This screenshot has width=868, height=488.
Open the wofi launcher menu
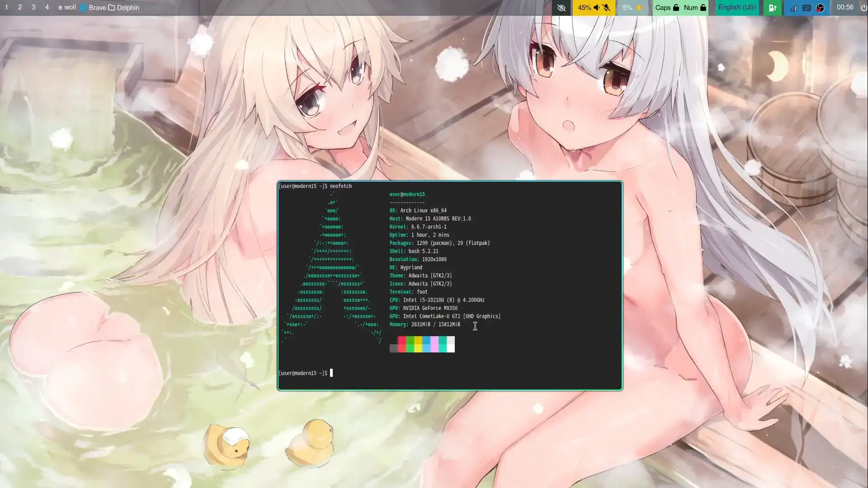(x=67, y=7)
